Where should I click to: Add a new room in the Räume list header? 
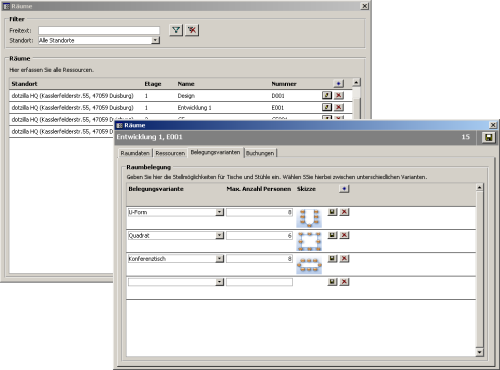pyautogui.click(x=338, y=84)
